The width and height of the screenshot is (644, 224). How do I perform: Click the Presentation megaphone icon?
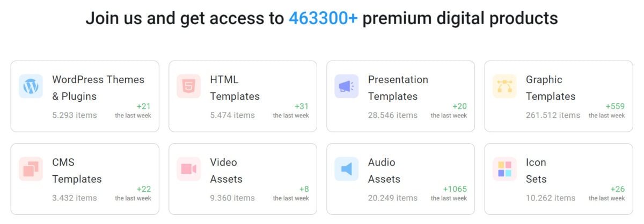[346, 86]
